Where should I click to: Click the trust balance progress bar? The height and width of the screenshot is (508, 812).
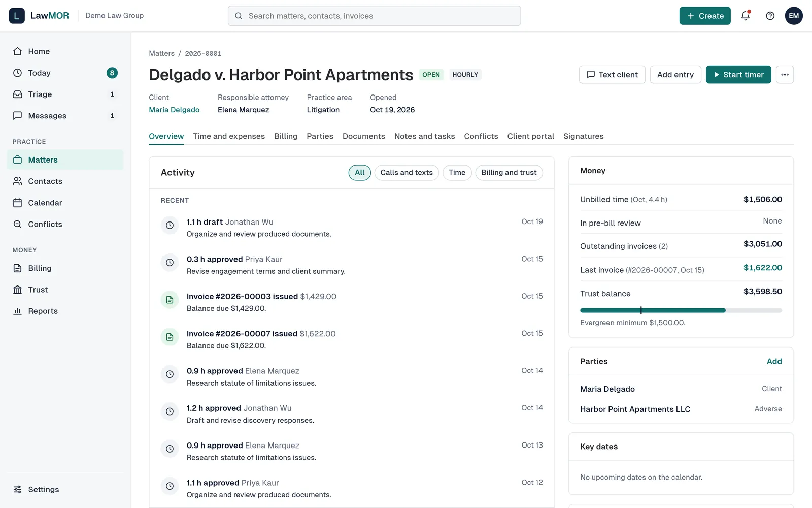[681, 310]
